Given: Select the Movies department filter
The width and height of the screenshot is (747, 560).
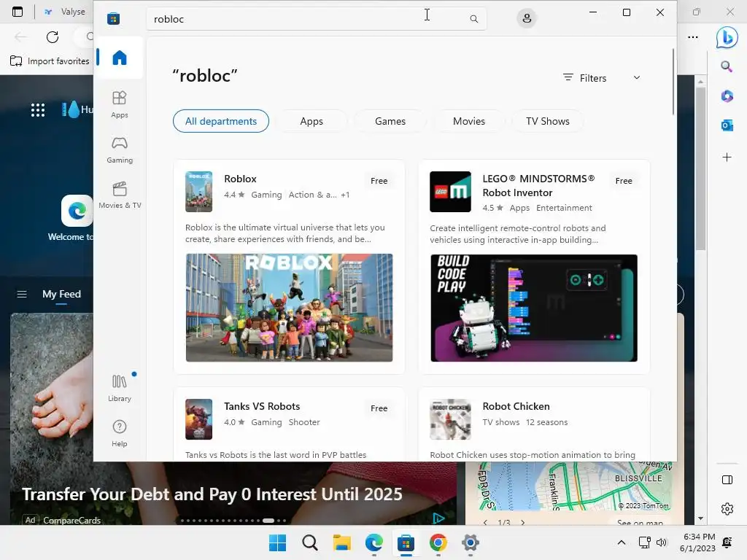Looking at the screenshot, I should 469,121.
